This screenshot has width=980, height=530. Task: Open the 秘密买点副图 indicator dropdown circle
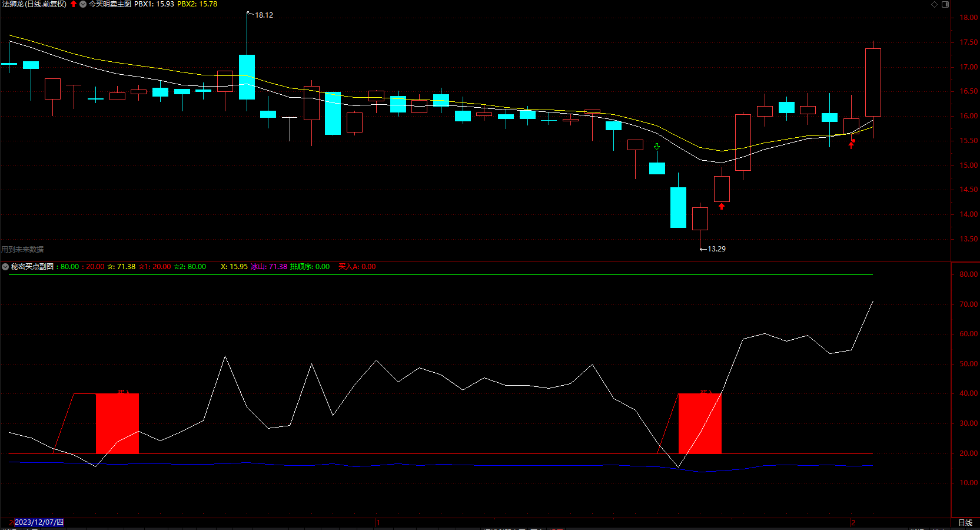pyautogui.click(x=5, y=267)
